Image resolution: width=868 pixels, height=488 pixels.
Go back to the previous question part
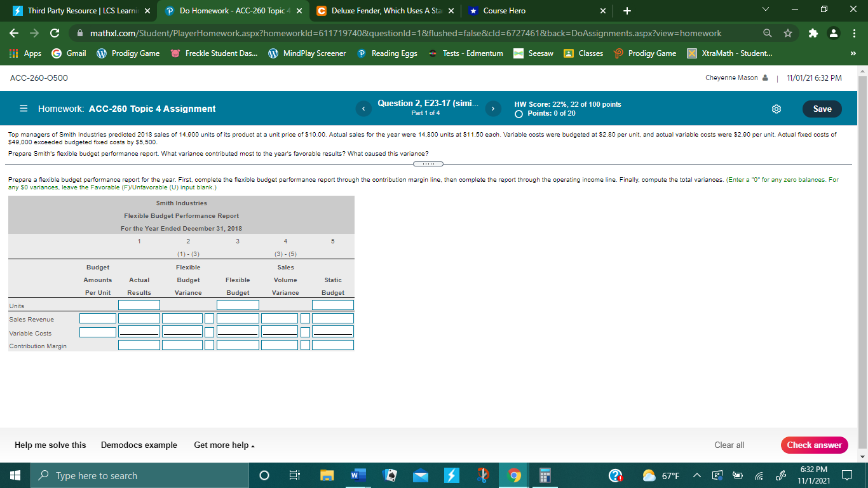[x=363, y=108]
